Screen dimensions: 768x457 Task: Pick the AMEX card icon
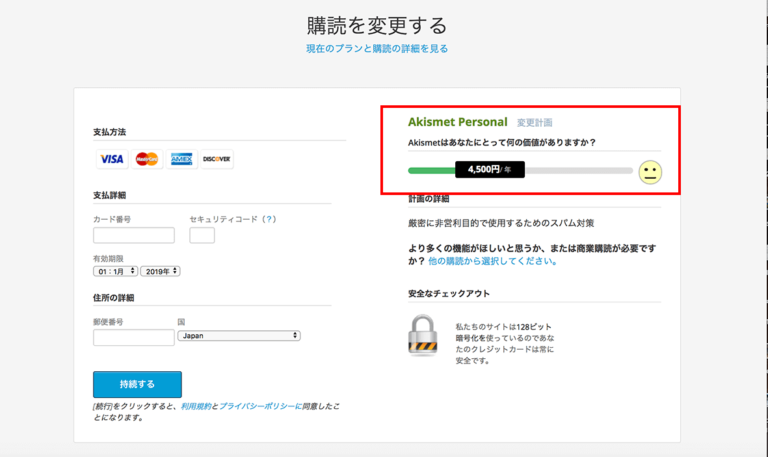point(182,159)
